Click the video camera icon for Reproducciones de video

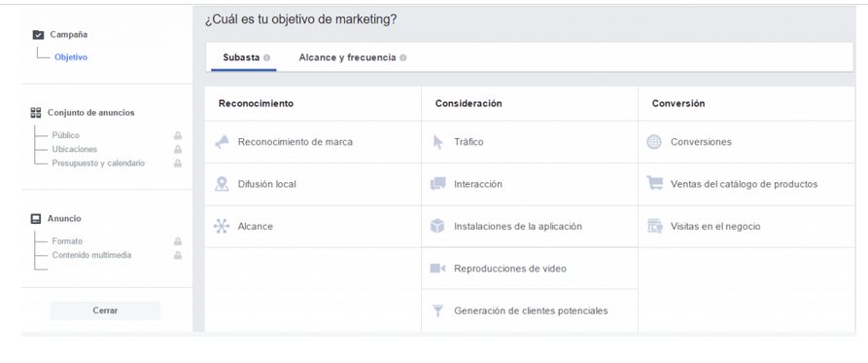(x=437, y=269)
